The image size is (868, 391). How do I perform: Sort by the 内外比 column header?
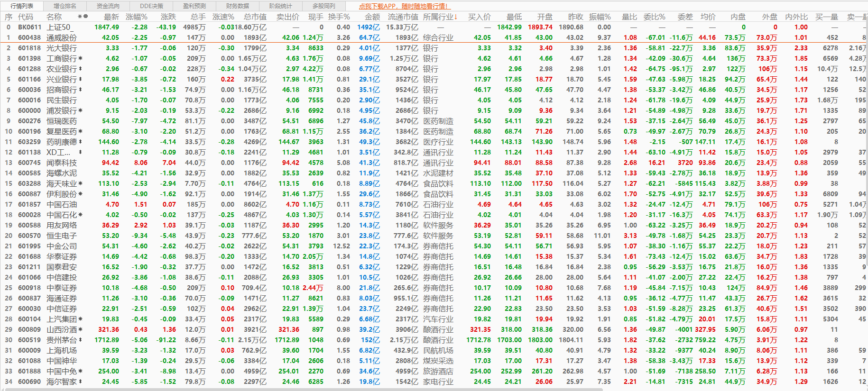[x=796, y=17]
